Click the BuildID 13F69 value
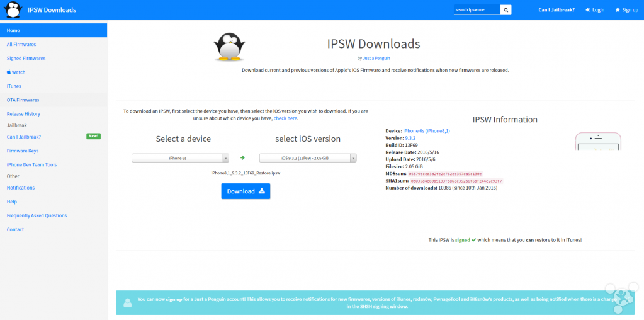 412,145
